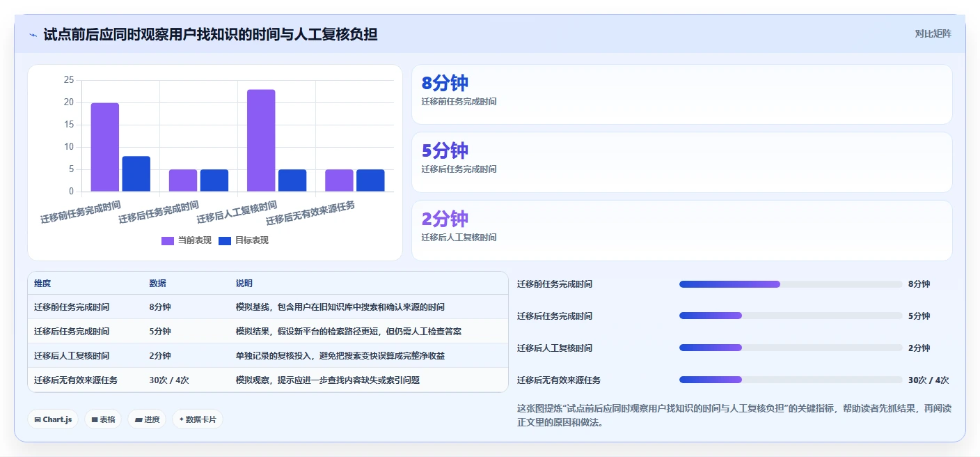Click the tall purple bar for 迁移后人工复核时间
The width and height of the screenshot is (980, 457).
(x=261, y=141)
